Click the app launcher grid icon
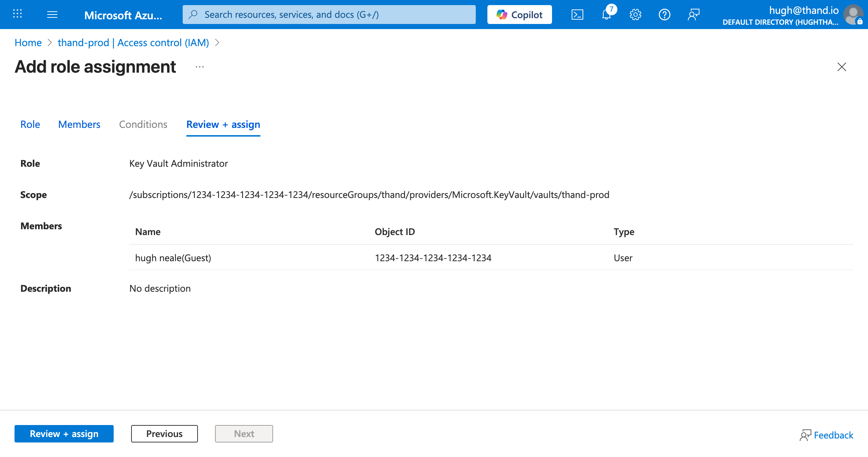Image resolution: width=868 pixels, height=457 pixels. (17, 14)
